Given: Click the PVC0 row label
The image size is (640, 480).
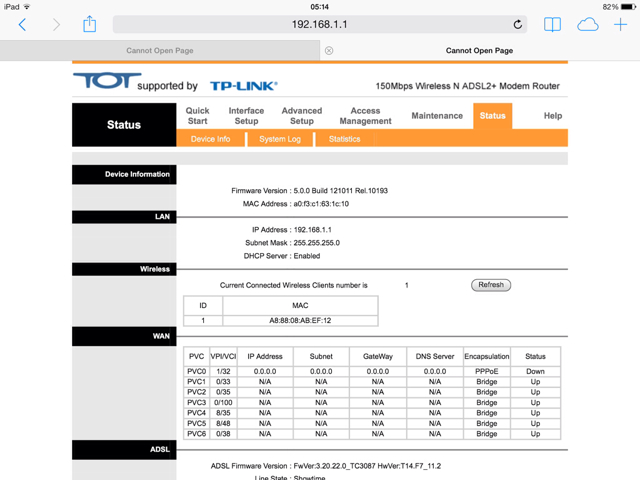Looking at the screenshot, I should 196,371.
